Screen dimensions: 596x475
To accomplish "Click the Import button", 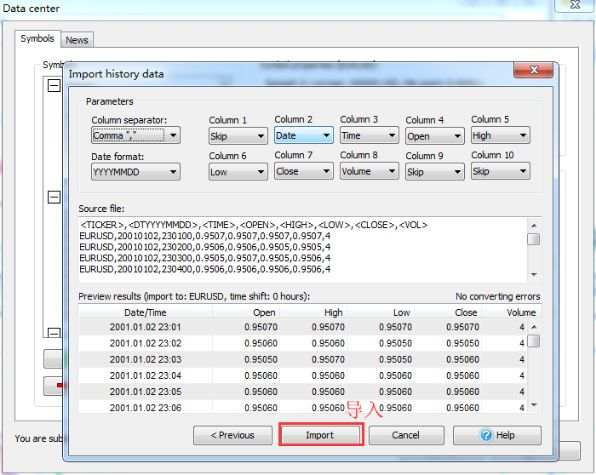I will pos(321,435).
